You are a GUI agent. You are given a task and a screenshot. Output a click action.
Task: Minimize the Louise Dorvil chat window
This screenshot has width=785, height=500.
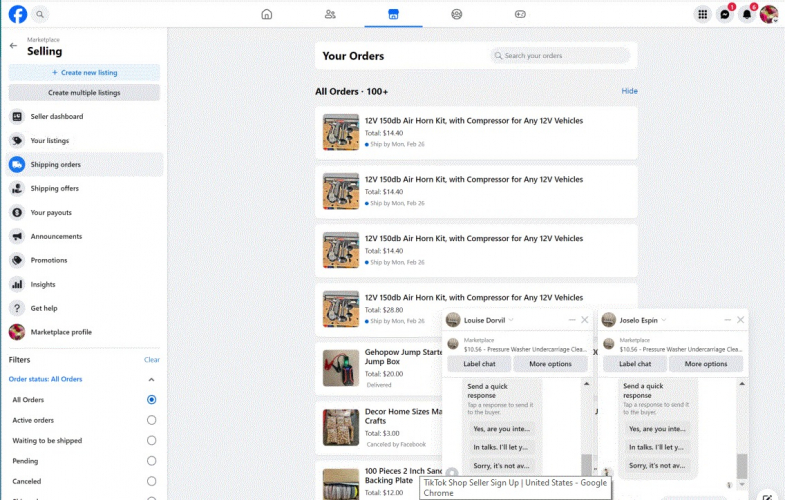(x=572, y=320)
